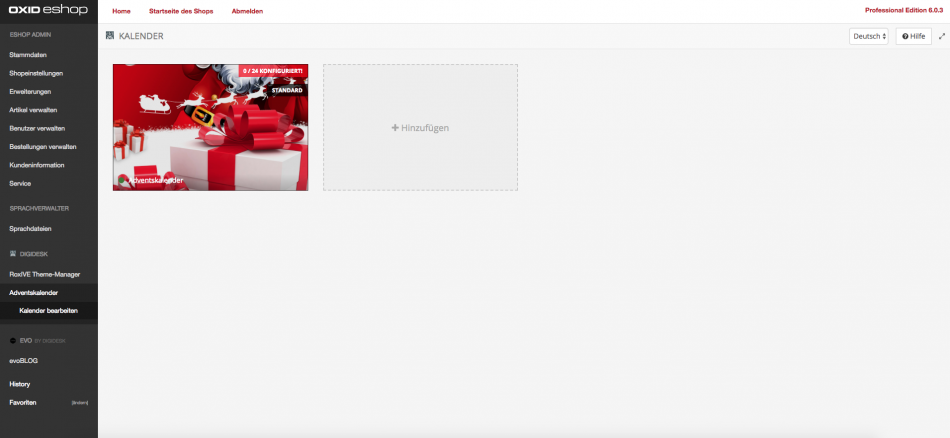This screenshot has height=438, width=950.
Task: Open the Deutsch language dropdown
Action: tap(868, 36)
